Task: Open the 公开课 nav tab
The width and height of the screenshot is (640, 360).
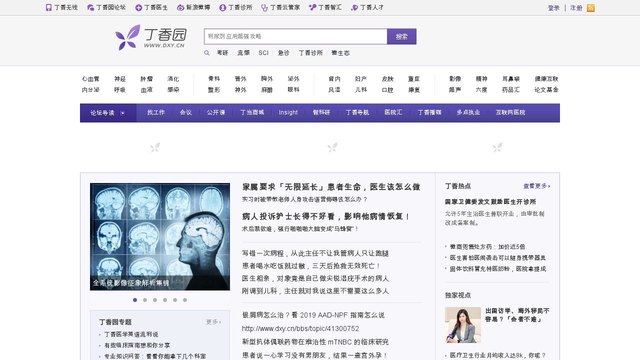Action: (x=216, y=112)
